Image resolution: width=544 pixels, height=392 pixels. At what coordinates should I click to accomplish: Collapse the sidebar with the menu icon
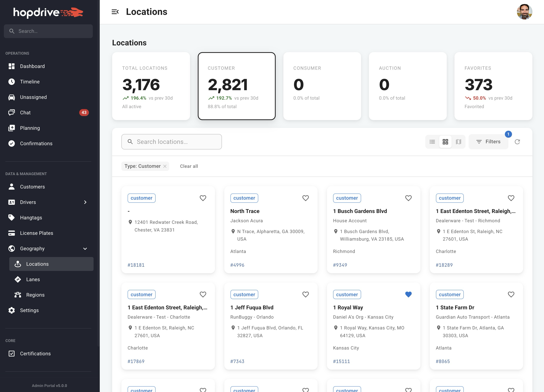(x=115, y=12)
